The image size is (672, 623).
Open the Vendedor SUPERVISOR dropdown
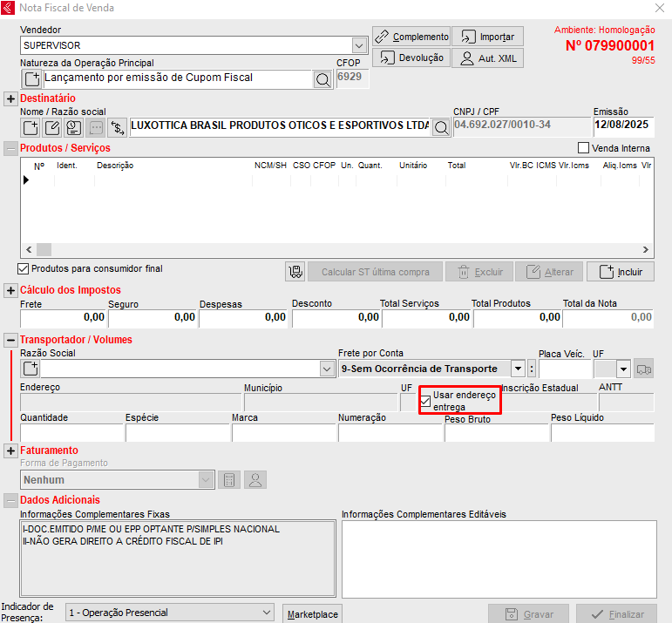360,44
